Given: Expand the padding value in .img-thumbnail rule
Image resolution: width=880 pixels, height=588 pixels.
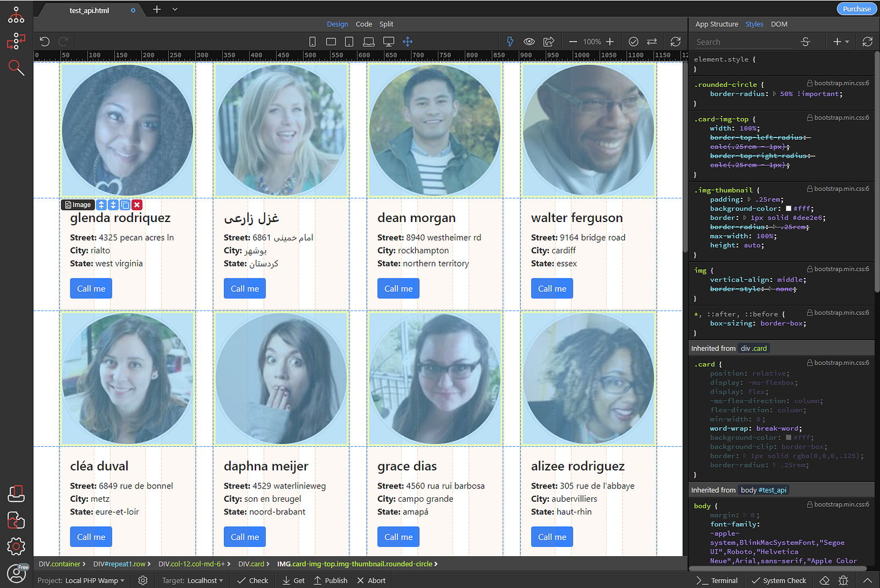Looking at the screenshot, I should tap(749, 199).
